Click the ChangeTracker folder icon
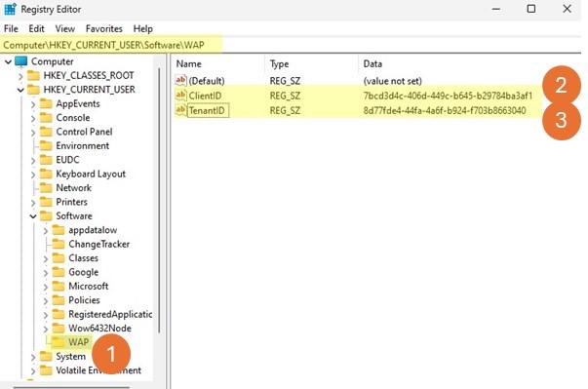This screenshot has height=389, width=588. point(59,244)
